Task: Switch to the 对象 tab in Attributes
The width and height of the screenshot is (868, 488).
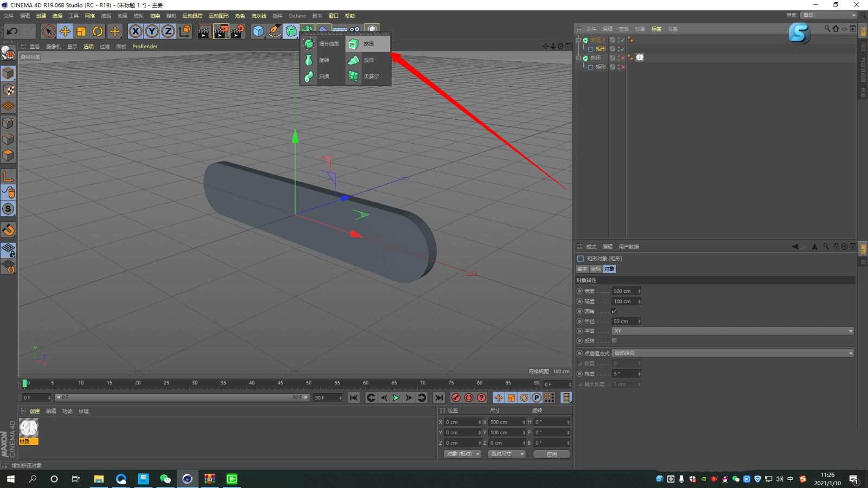Action: (x=609, y=269)
